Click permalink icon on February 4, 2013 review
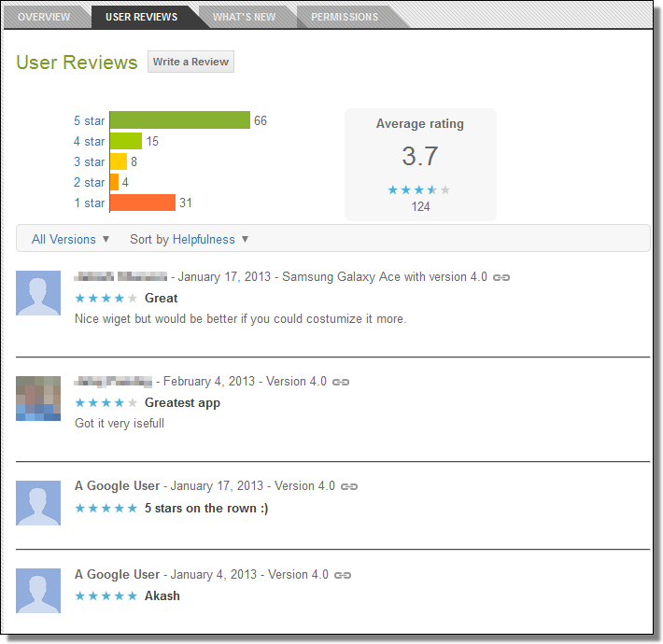Image resolution: width=663 pixels, height=644 pixels. (x=341, y=382)
